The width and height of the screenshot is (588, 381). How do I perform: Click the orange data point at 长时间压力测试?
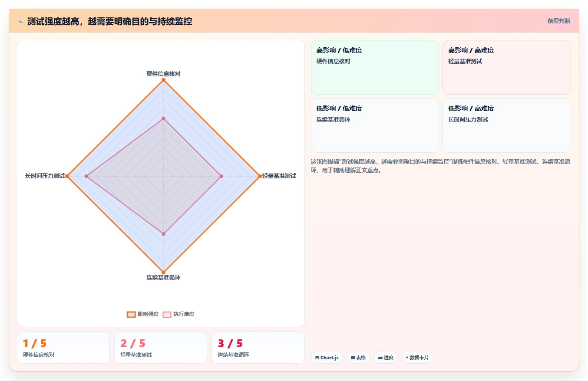click(67, 176)
